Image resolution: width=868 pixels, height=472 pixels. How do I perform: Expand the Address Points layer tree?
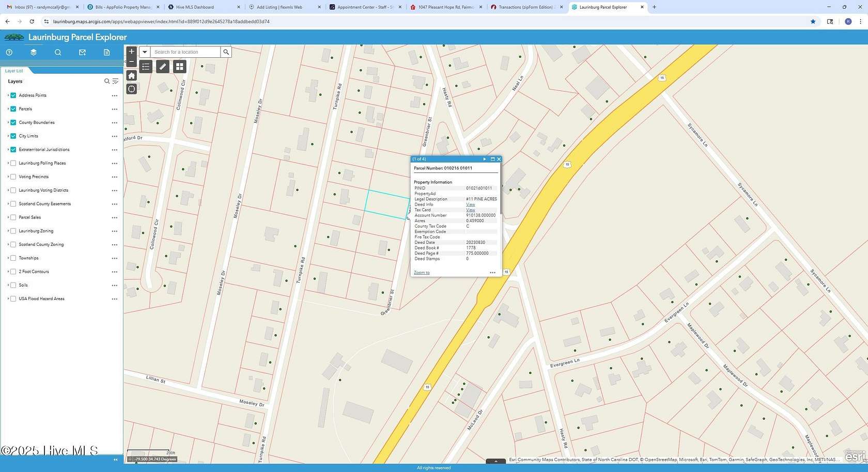point(8,96)
